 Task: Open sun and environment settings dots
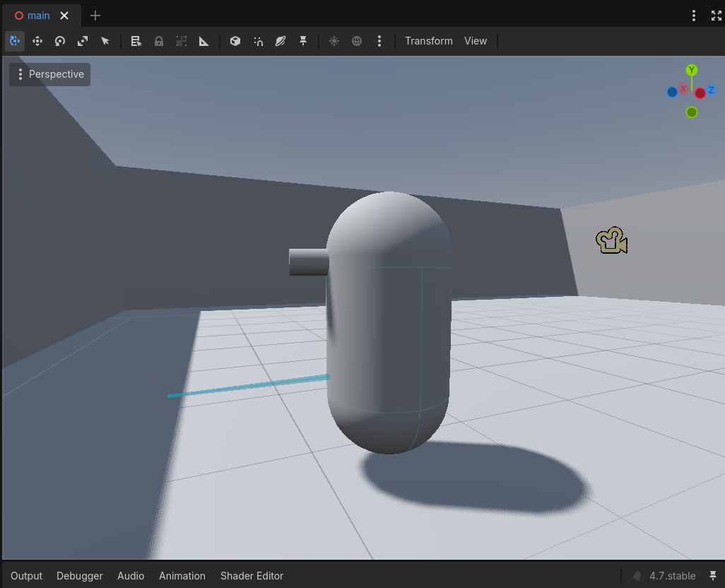pyautogui.click(x=379, y=41)
